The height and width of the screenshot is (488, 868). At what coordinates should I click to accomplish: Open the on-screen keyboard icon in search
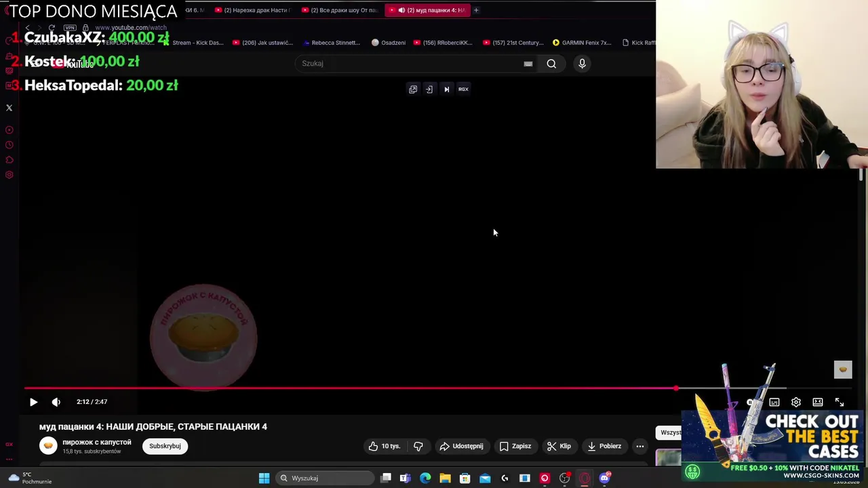528,64
